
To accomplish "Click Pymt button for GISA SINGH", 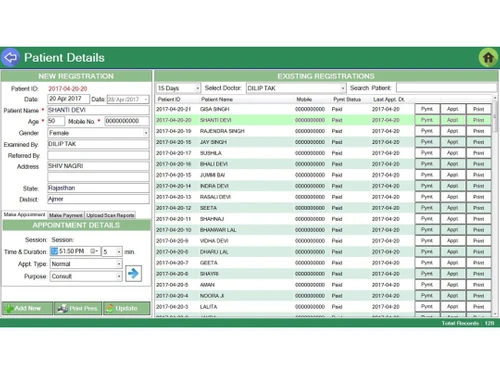I will coord(427,109).
